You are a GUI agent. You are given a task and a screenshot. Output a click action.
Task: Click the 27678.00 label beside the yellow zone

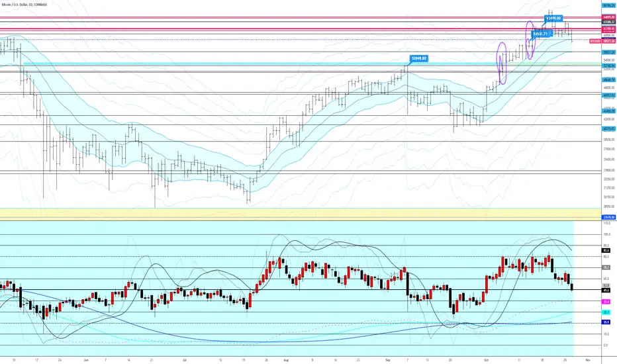tap(609, 217)
